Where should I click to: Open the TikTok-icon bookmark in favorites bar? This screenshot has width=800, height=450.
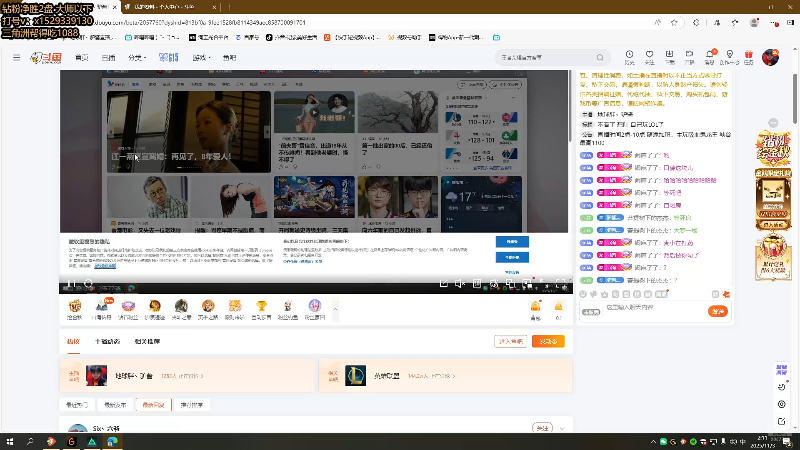(292, 37)
